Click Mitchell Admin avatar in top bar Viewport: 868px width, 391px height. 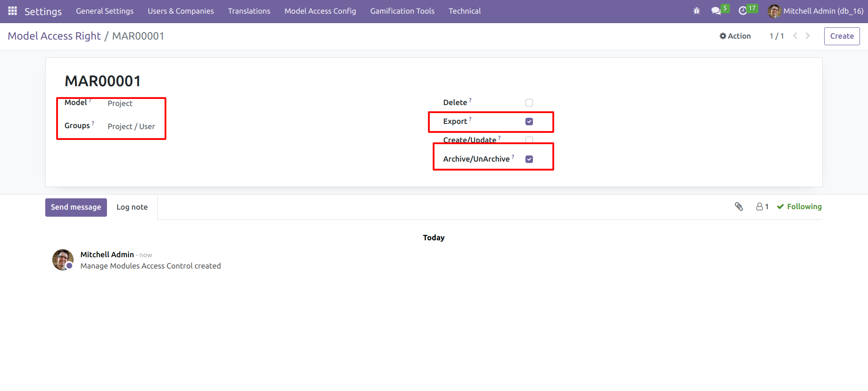774,11
